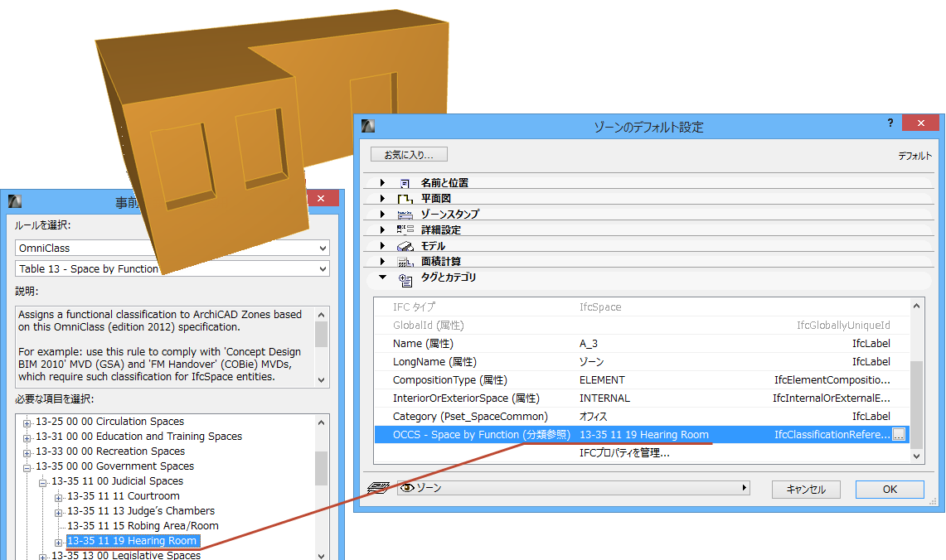Expand 13-33 00 00 Recreation Spaces node
Screen dimensions: 946x560
(27, 453)
